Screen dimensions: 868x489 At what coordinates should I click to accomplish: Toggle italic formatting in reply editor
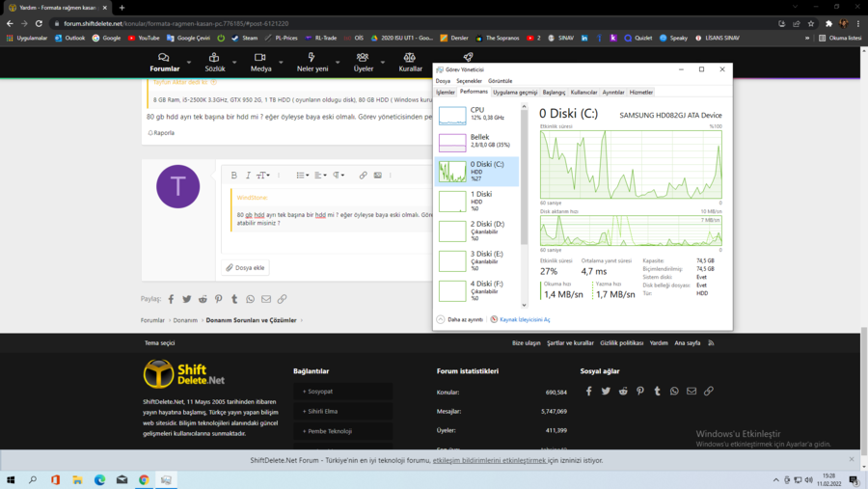248,176
